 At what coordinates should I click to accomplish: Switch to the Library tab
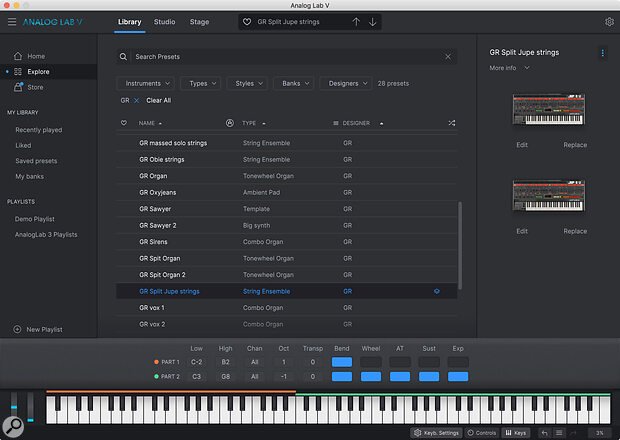[130, 22]
